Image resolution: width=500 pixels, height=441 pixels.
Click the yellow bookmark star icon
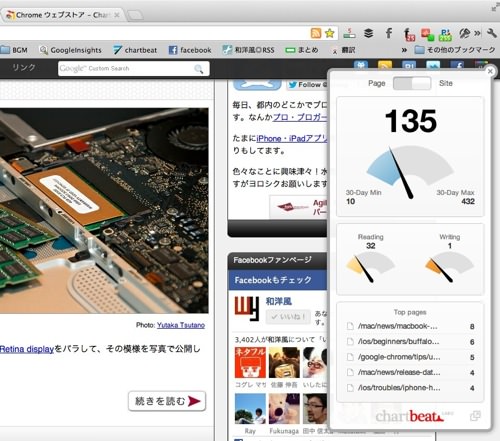tap(330, 33)
